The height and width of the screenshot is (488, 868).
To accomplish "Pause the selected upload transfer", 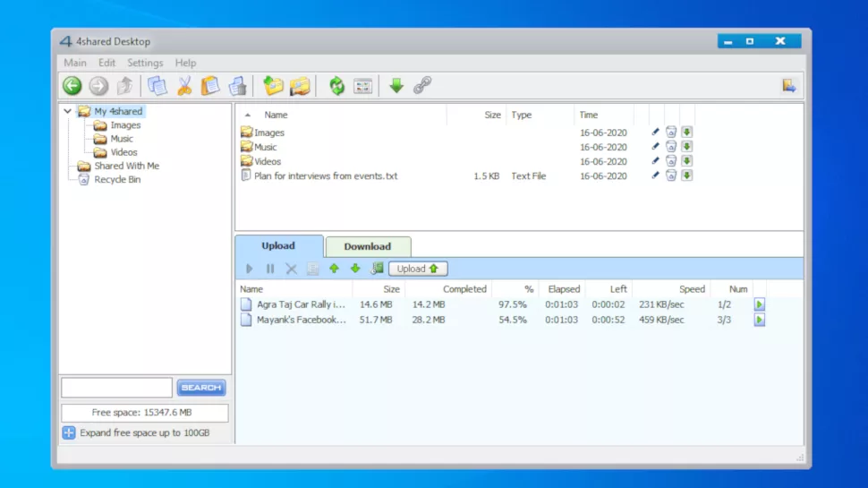I will point(270,269).
